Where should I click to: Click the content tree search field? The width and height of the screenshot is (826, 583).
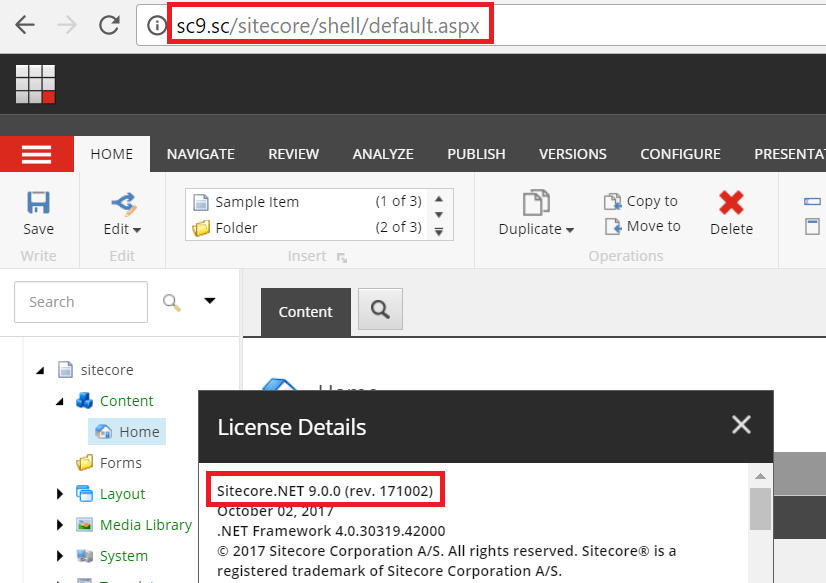point(80,302)
